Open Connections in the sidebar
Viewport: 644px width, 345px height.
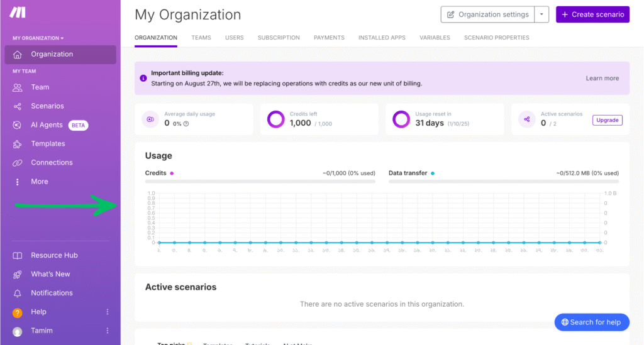click(52, 163)
